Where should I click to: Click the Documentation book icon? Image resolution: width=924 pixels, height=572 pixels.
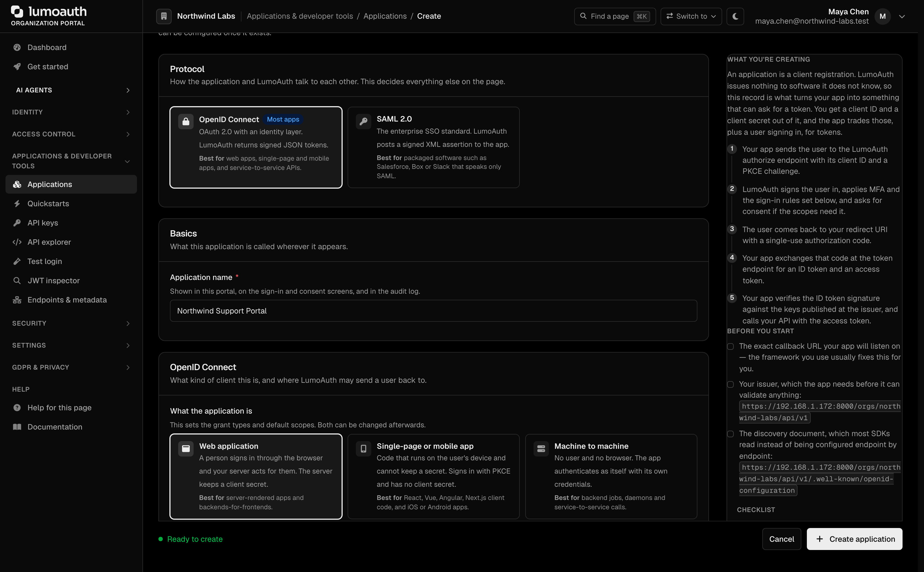click(x=17, y=427)
